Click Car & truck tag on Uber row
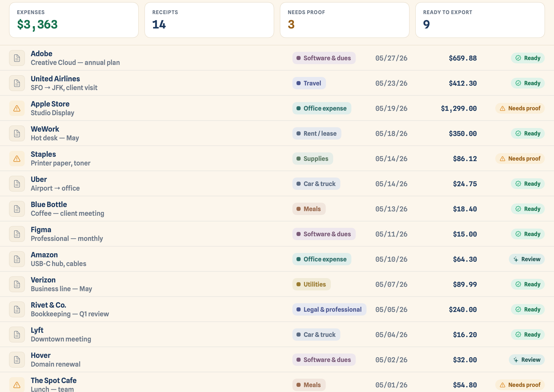Screen dimensions: 554x392 point(316,184)
